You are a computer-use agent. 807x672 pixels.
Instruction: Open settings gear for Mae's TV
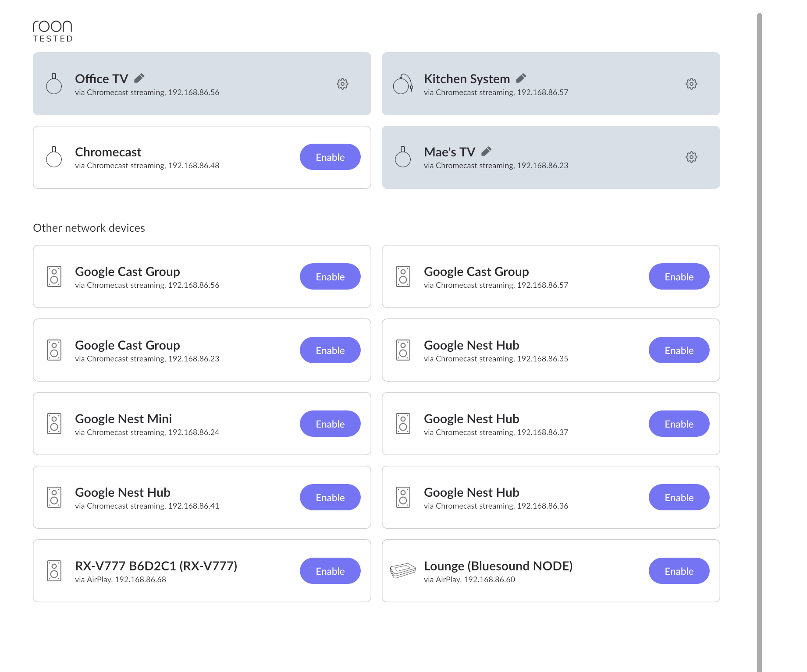coord(691,157)
